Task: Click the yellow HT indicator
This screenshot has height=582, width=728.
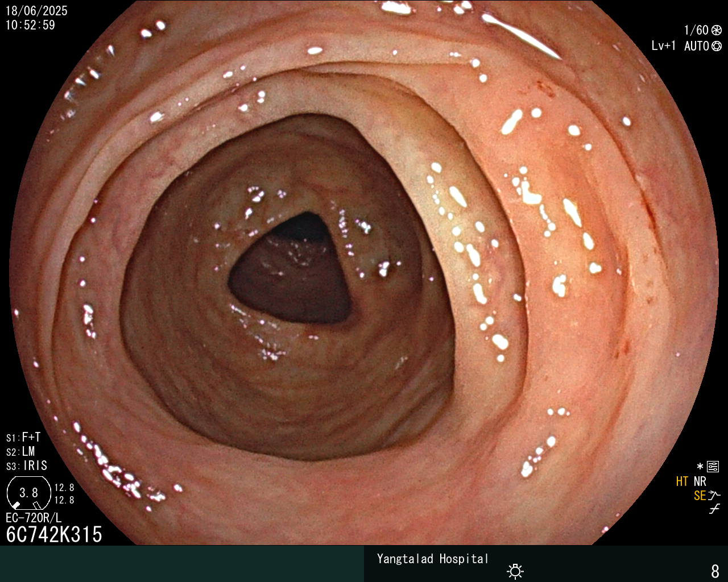Action: pos(682,481)
